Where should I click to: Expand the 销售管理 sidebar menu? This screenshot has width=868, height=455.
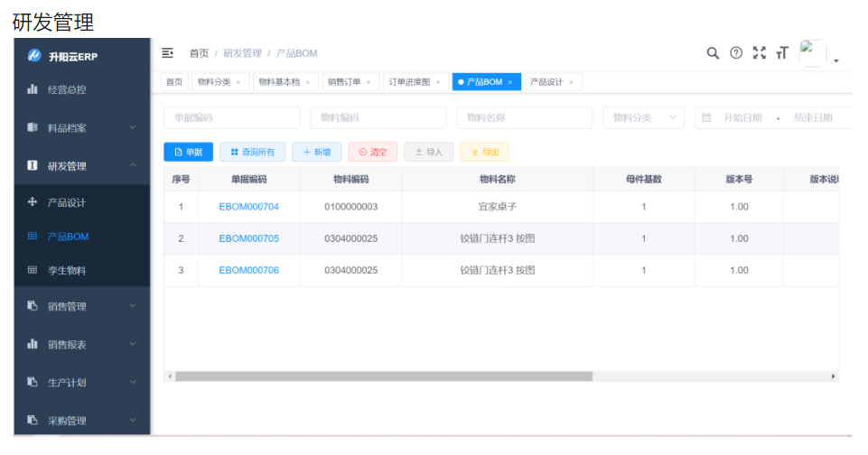click(81, 307)
